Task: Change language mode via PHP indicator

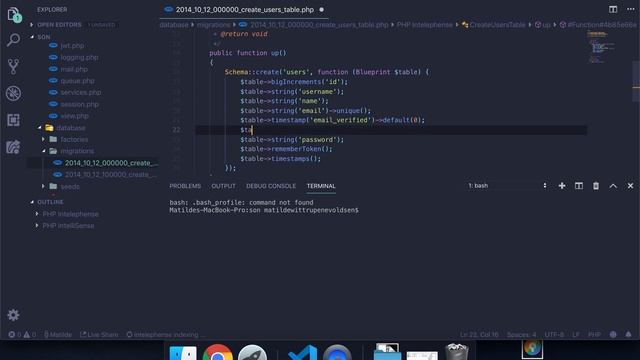Action: 594,335
